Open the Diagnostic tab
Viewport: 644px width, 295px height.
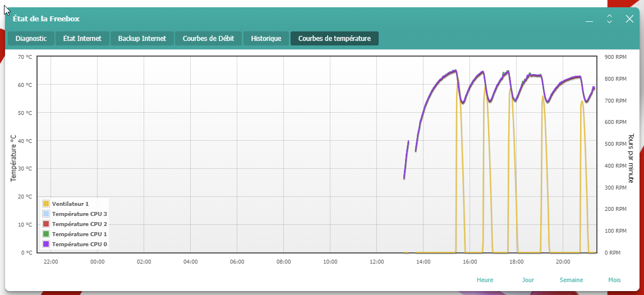(31, 39)
